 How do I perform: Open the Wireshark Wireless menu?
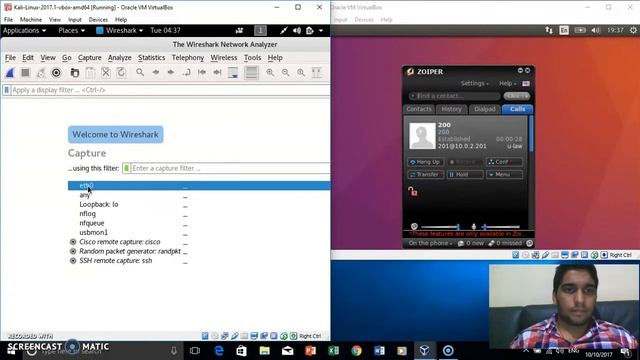point(224,58)
